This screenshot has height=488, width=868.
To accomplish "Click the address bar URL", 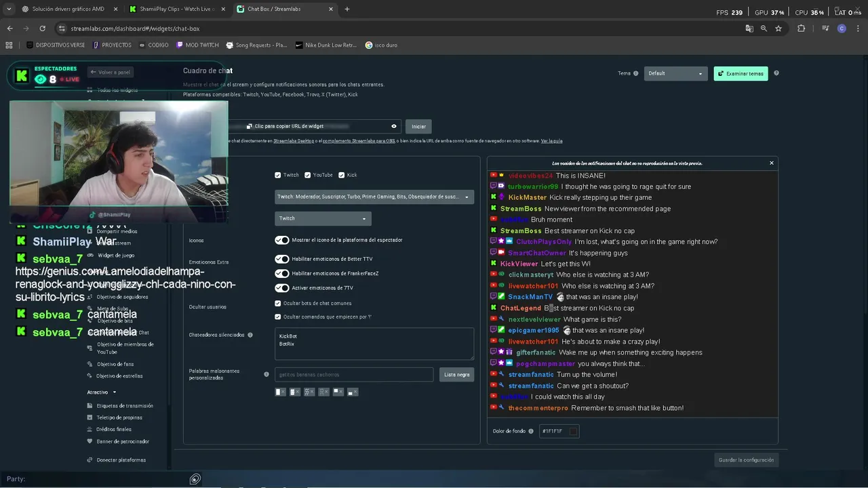I will tap(135, 28).
